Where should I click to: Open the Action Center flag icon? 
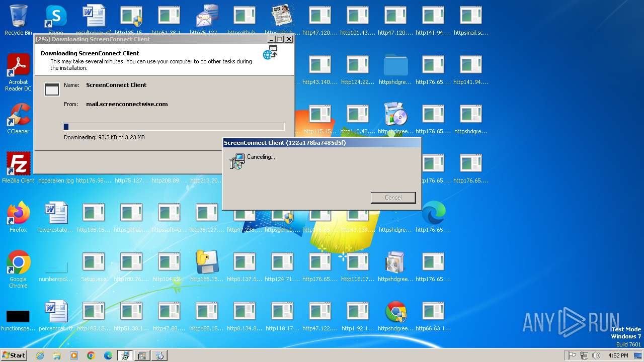click(x=572, y=355)
